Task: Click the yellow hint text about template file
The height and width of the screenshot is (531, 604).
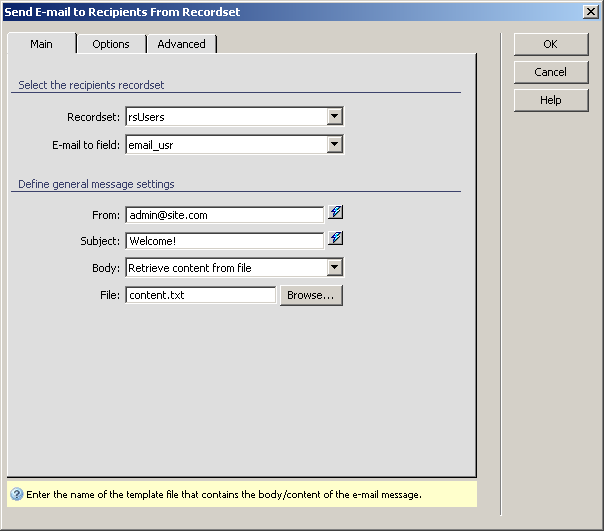Action: click(225, 494)
